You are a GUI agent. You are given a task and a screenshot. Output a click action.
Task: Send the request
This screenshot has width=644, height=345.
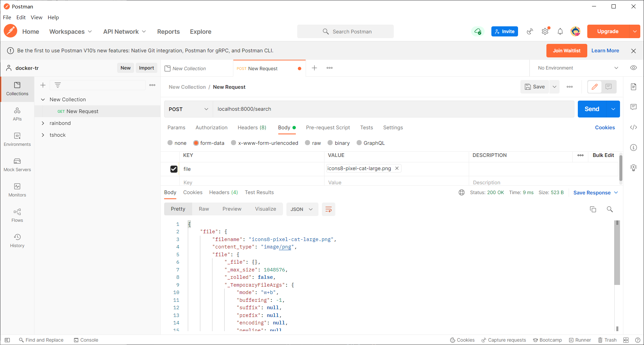point(592,109)
